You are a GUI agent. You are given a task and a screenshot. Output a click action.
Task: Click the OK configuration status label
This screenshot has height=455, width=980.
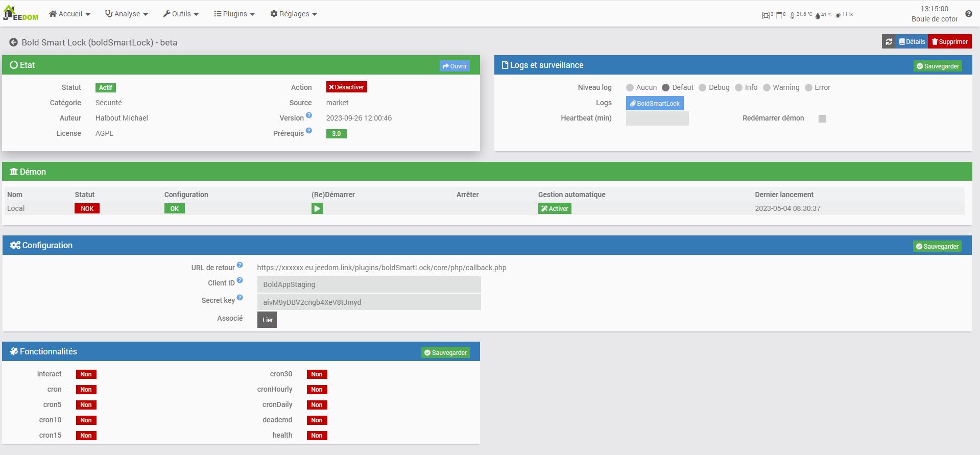pos(174,208)
